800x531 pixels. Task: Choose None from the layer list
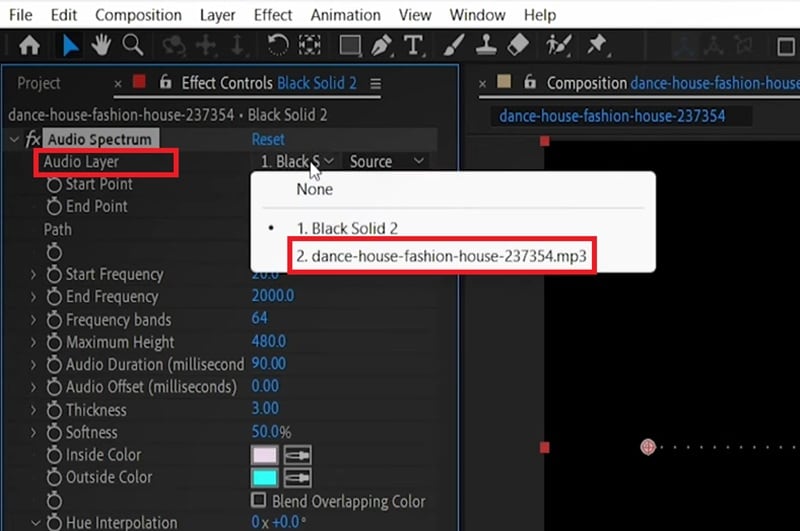tap(315, 189)
